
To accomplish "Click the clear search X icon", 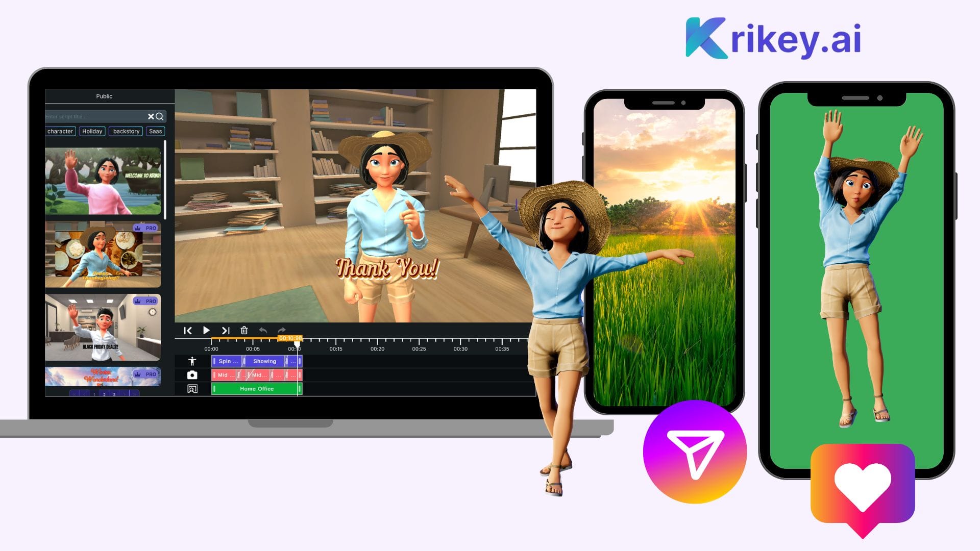I will click(x=150, y=116).
